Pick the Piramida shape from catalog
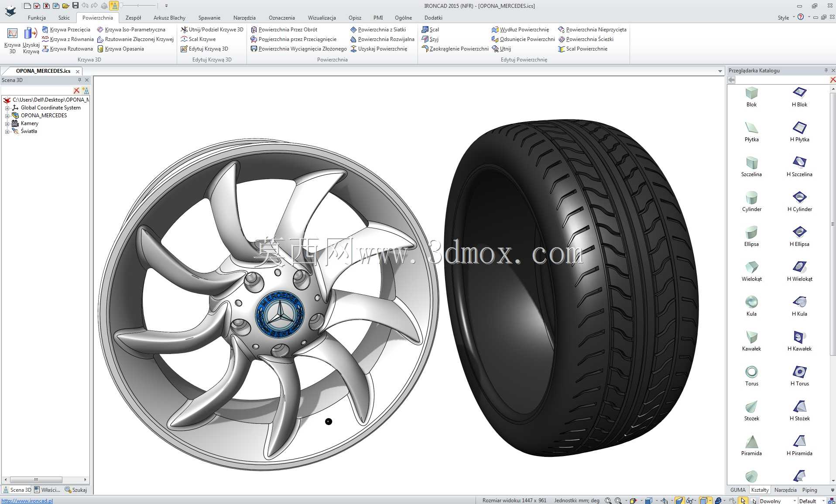This screenshot has width=836, height=504. [751, 446]
